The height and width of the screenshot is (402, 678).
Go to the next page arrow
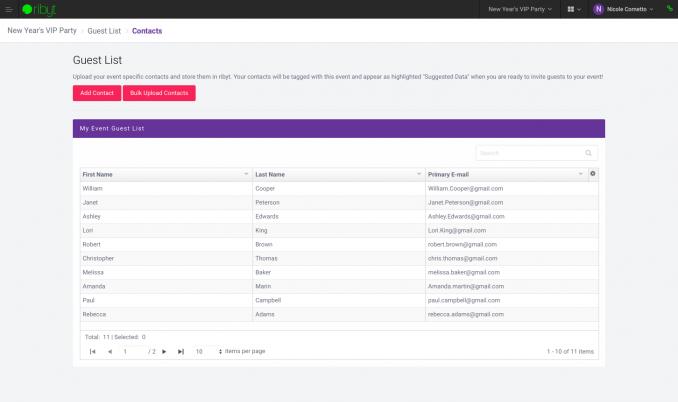pyautogui.click(x=165, y=352)
